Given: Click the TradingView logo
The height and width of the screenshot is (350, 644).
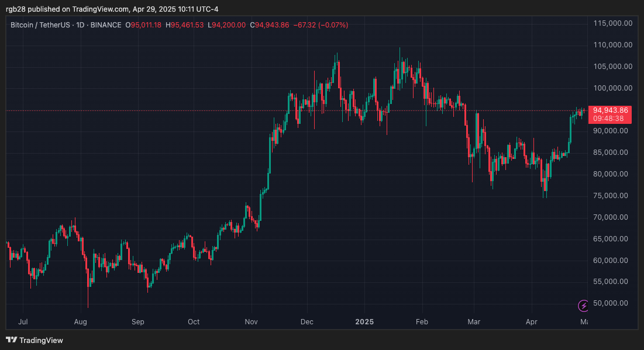Looking at the screenshot, I should pyautogui.click(x=35, y=340).
